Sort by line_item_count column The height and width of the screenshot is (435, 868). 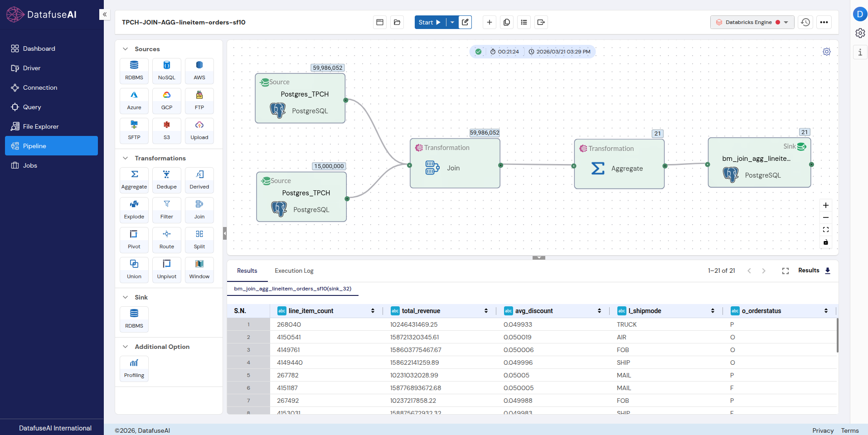tap(373, 311)
